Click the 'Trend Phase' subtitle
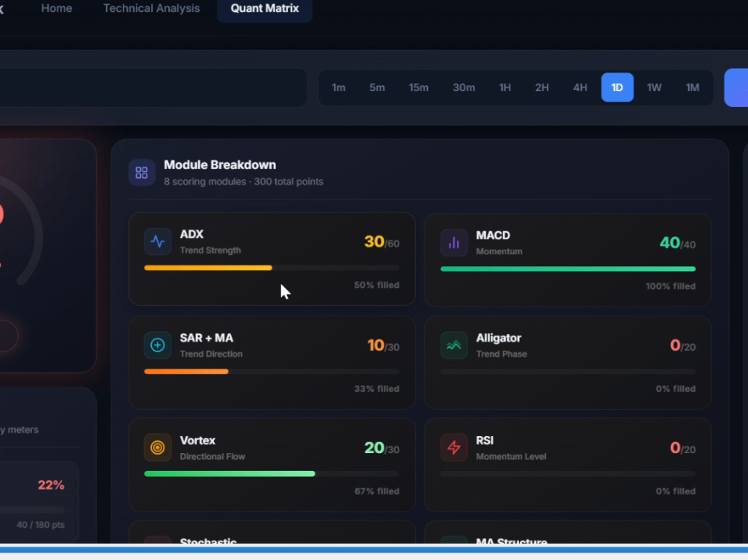Viewport: 748px width, 560px height. click(501, 354)
